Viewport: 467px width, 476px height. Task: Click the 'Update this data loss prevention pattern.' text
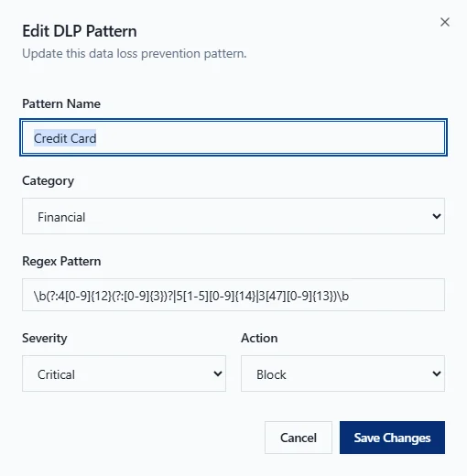(x=135, y=54)
